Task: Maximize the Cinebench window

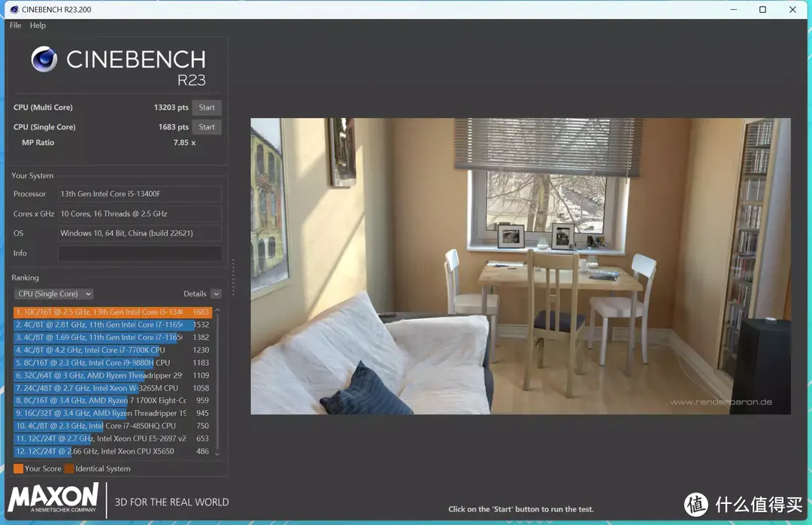Action: pyautogui.click(x=763, y=9)
